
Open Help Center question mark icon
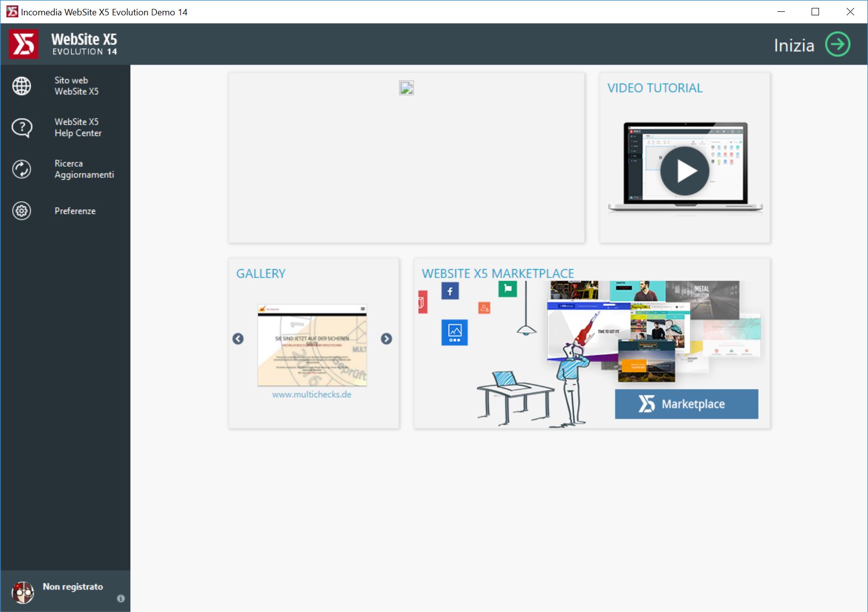tap(22, 128)
